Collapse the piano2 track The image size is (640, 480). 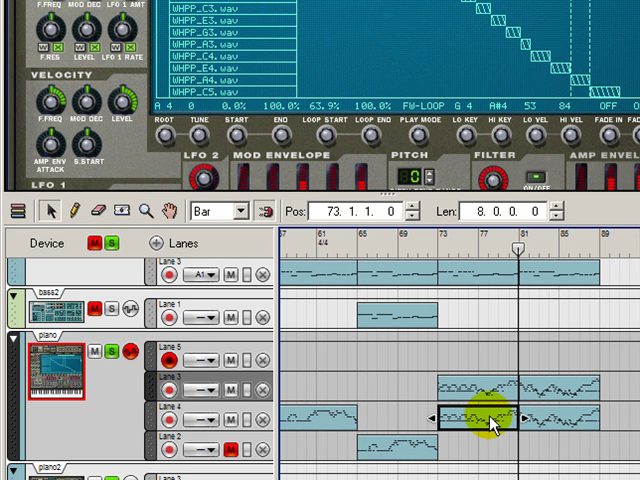coord(13,471)
